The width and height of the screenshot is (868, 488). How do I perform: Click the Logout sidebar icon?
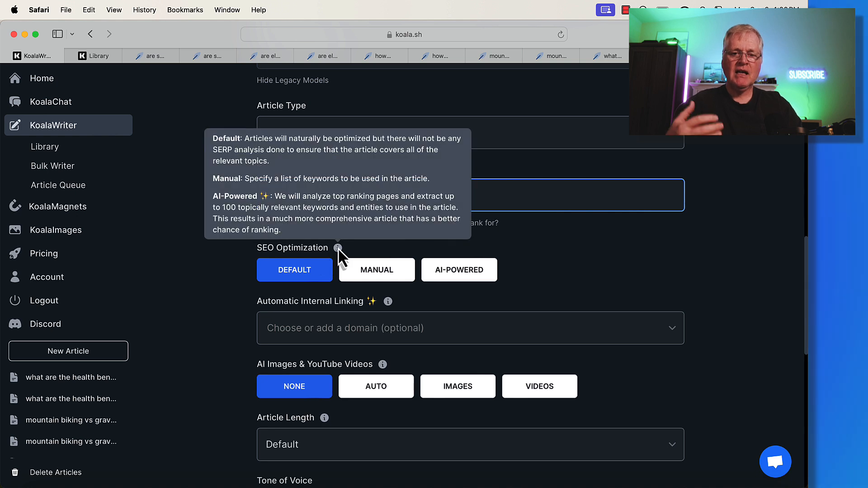click(x=15, y=300)
